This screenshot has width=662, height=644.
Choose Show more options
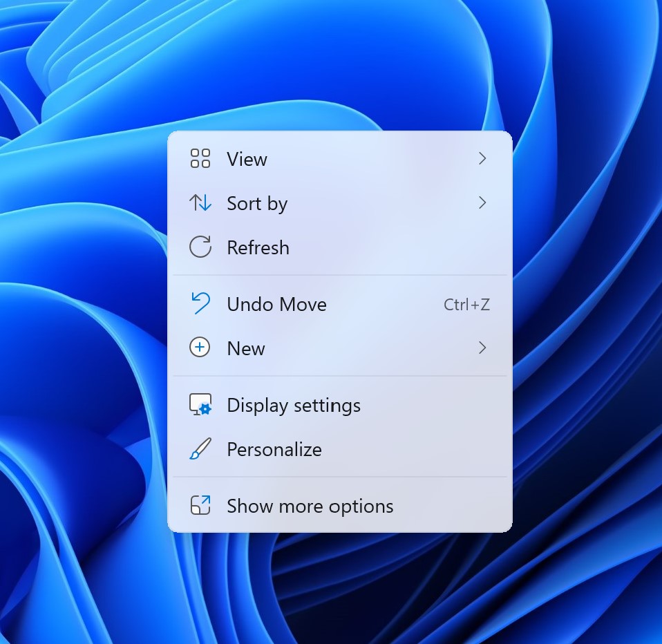[x=340, y=506]
